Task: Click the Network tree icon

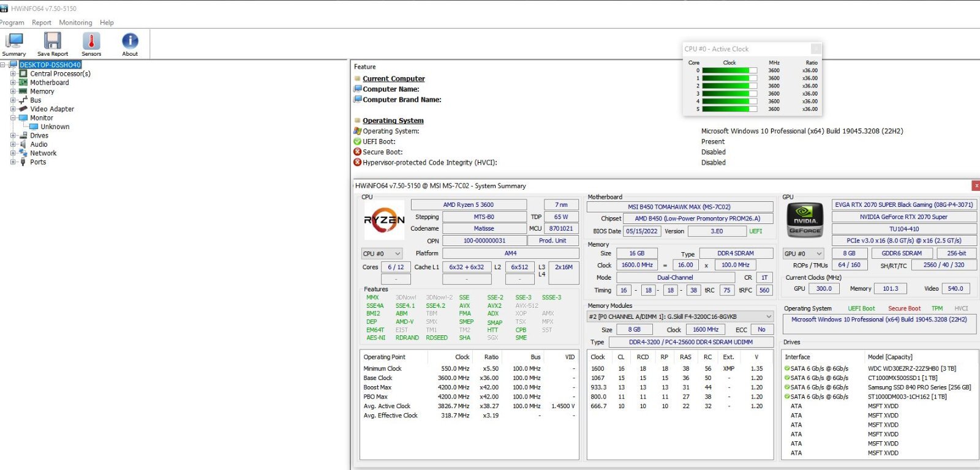Action: (23, 153)
